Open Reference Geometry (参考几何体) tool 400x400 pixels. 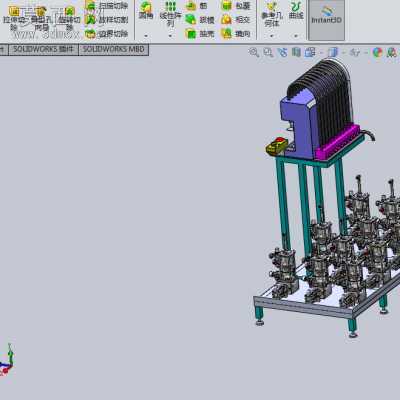click(272, 15)
